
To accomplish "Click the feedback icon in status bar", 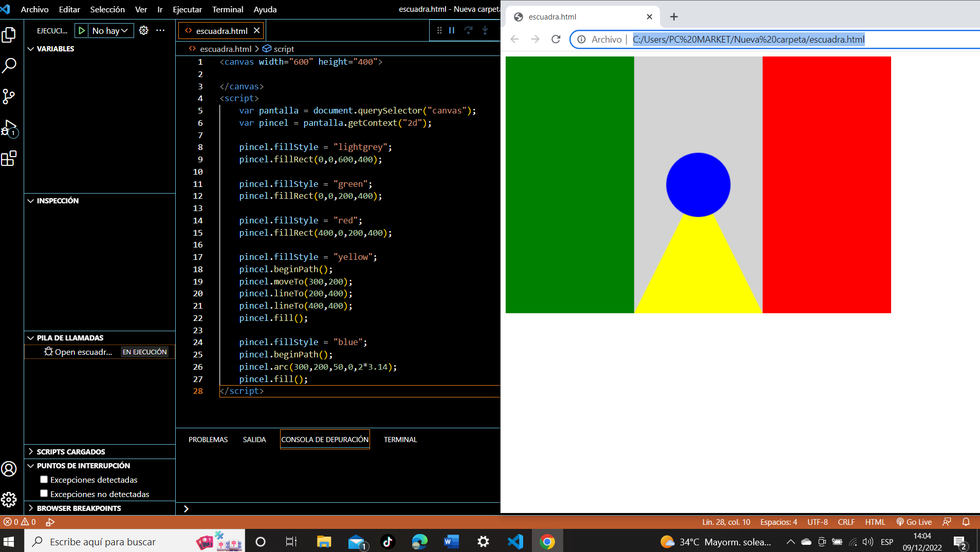I will click(947, 522).
